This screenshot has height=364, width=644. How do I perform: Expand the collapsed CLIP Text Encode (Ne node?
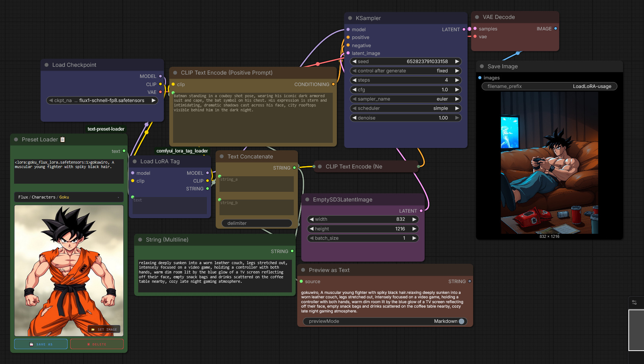(x=320, y=167)
